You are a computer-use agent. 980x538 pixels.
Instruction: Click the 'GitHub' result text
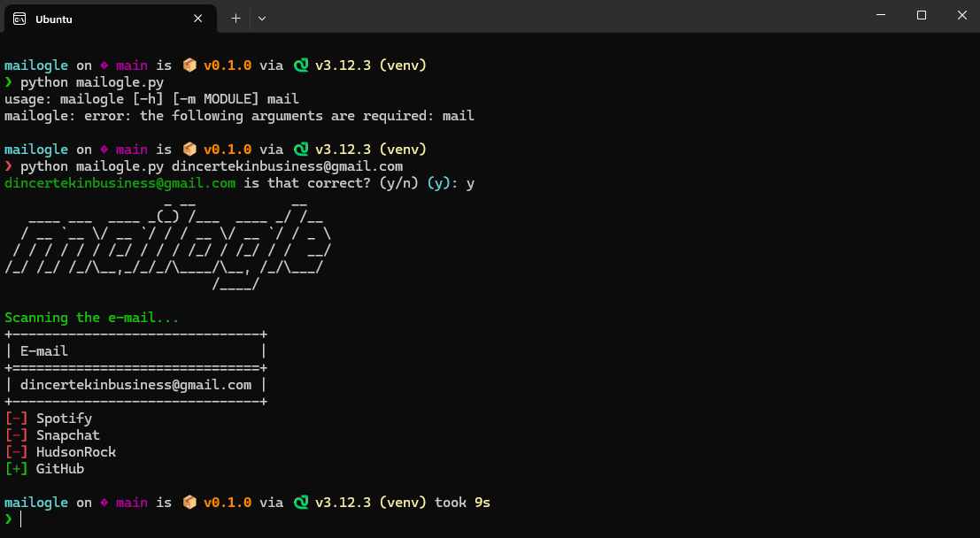tap(60, 469)
